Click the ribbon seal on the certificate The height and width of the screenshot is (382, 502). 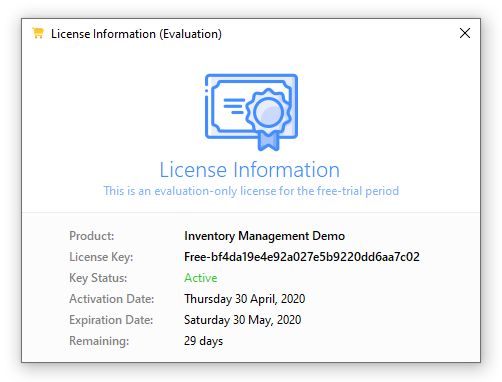point(268,118)
